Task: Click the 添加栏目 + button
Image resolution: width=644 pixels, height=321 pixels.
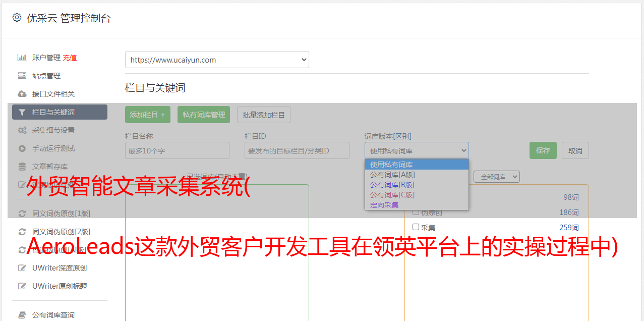Action: [x=148, y=115]
